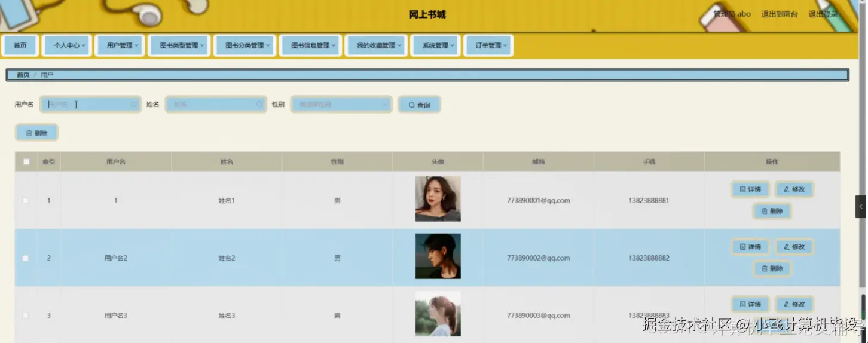Click phone 13823888882 cell
868x343 pixels.
[x=649, y=258]
